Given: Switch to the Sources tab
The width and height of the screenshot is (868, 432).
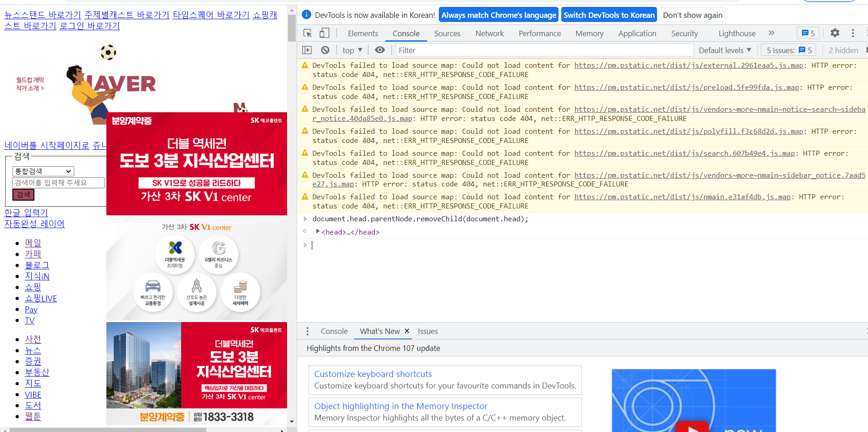Looking at the screenshot, I should click(447, 33).
